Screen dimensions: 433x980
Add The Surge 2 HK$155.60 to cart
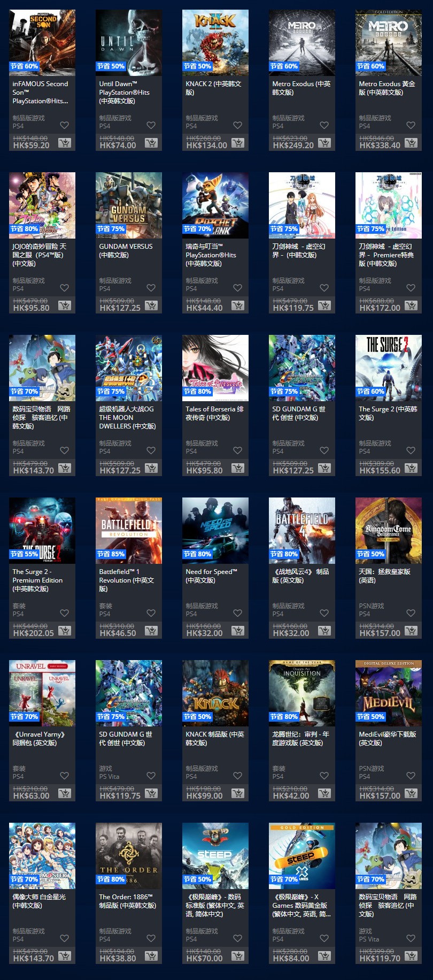411,468
